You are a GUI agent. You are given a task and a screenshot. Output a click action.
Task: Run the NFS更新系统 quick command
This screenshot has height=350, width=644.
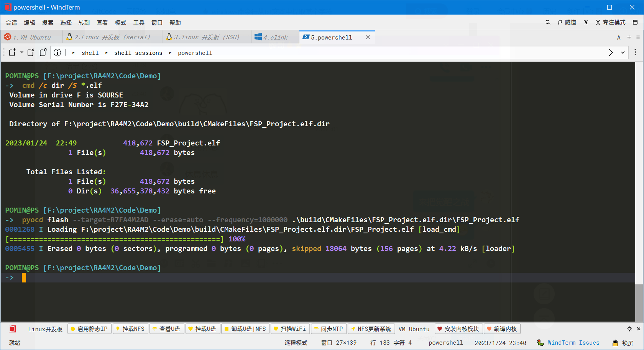pos(371,329)
